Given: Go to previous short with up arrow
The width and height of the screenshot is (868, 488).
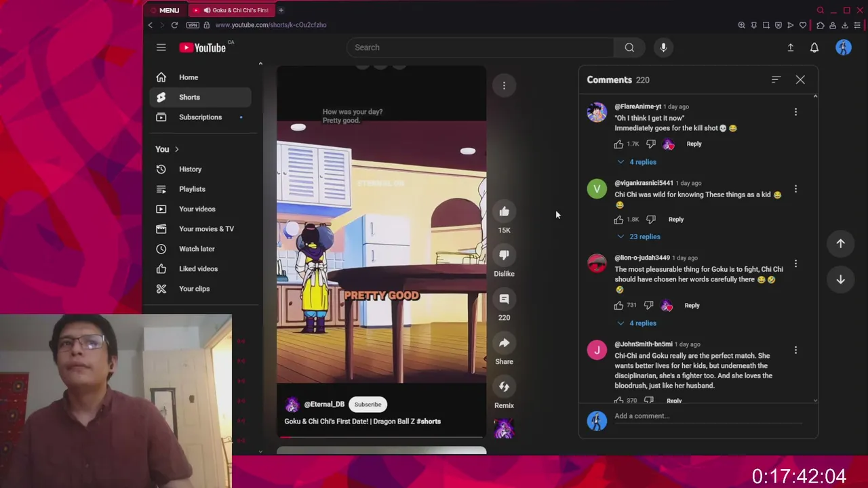Looking at the screenshot, I should [840, 244].
